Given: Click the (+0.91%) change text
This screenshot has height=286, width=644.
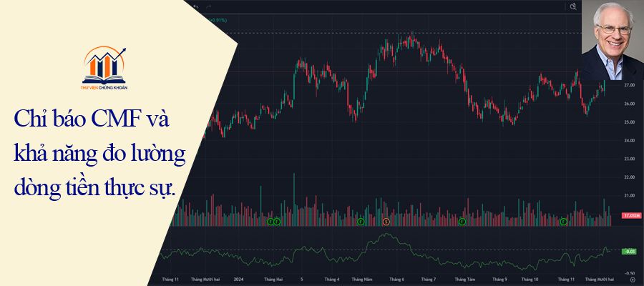Looking at the screenshot, I should tap(217, 20).
